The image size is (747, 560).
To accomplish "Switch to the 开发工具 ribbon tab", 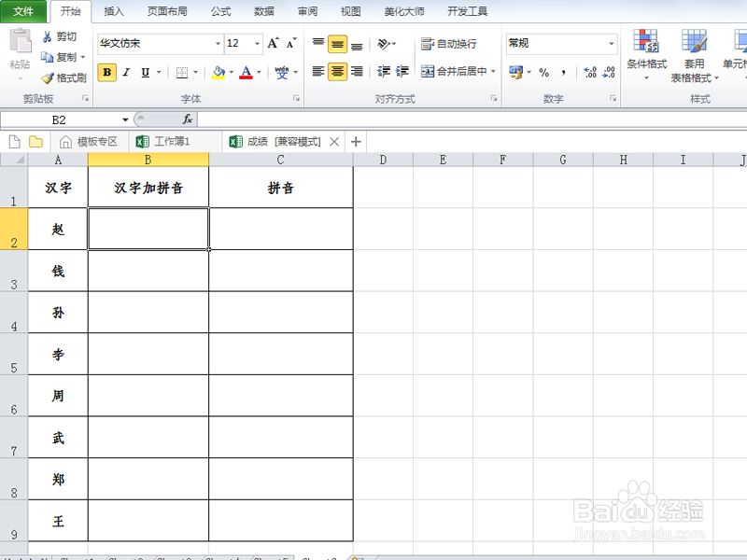I will (467, 11).
